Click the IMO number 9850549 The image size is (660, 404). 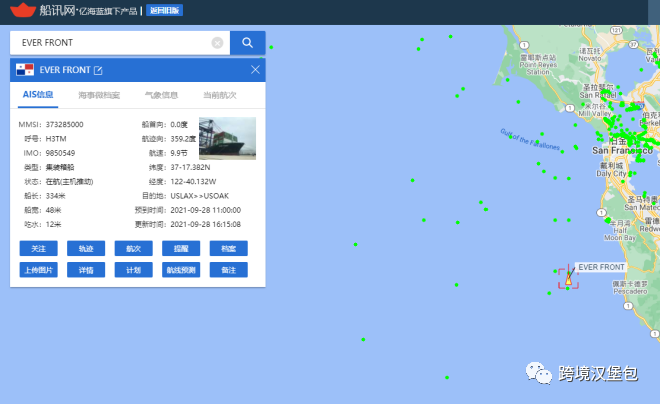pyautogui.click(x=60, y=153)
